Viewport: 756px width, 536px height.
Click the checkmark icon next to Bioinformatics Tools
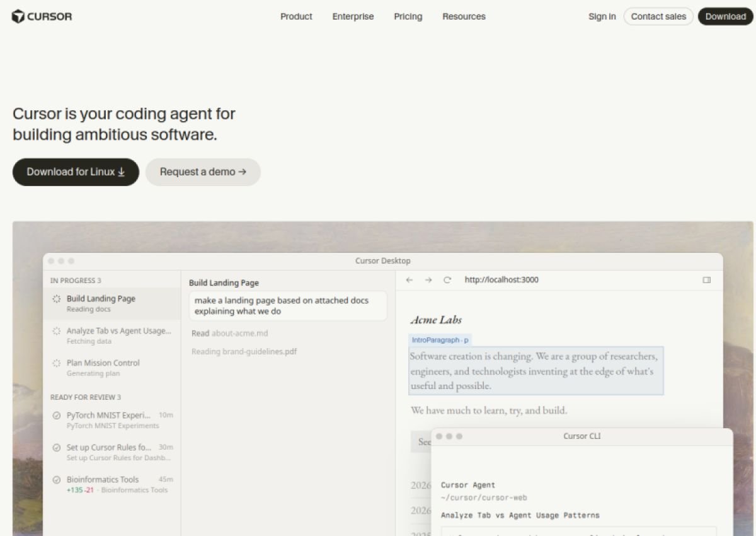[x=57, y=479]
